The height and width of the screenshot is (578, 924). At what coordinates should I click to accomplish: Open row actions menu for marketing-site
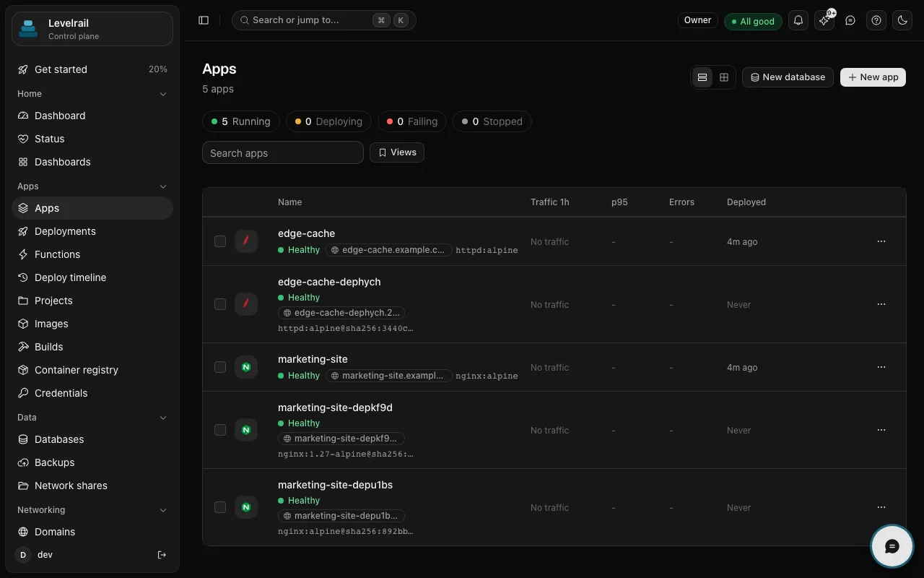click(881, 367)
